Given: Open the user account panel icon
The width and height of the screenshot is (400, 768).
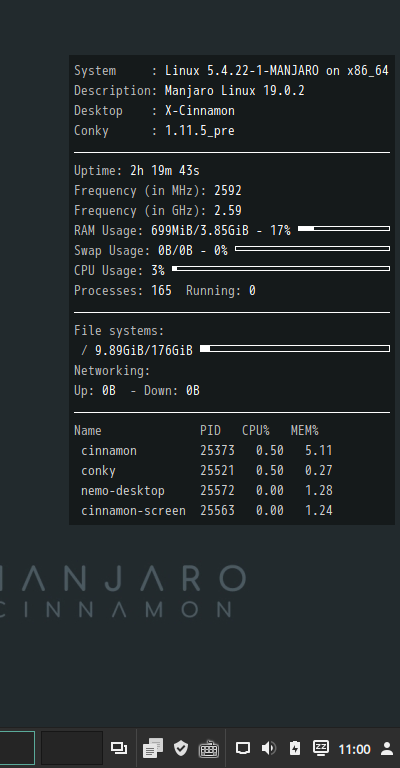Looking at the screenshot, I should 387,748.
